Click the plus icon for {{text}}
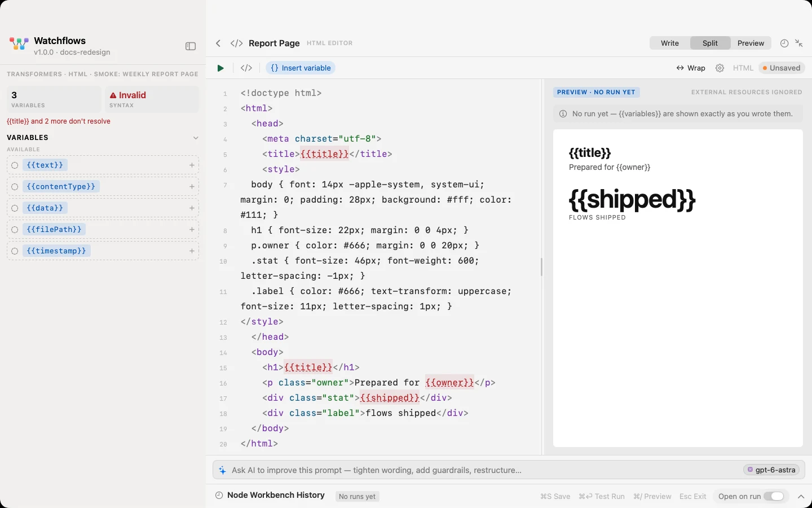 coord(192,165)
